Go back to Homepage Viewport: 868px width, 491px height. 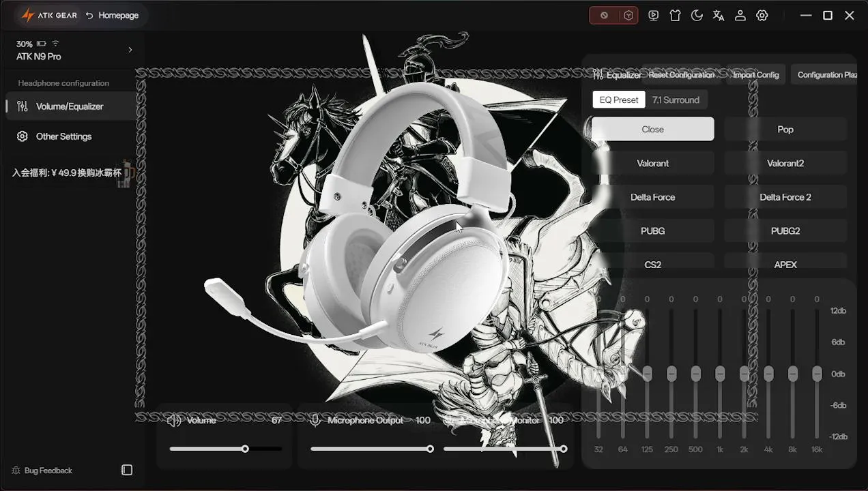[x=112, y=15]
